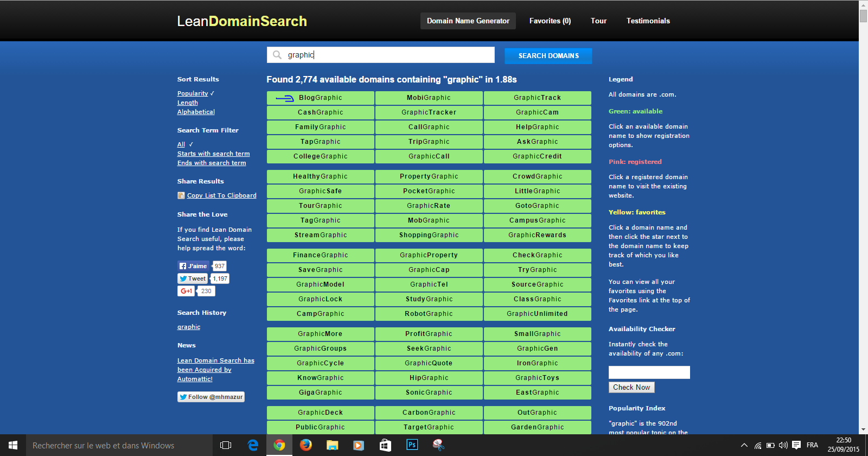Filter to Ends with search term
Image resolution: width=868 pixels, height=456 pixels.
212,163
